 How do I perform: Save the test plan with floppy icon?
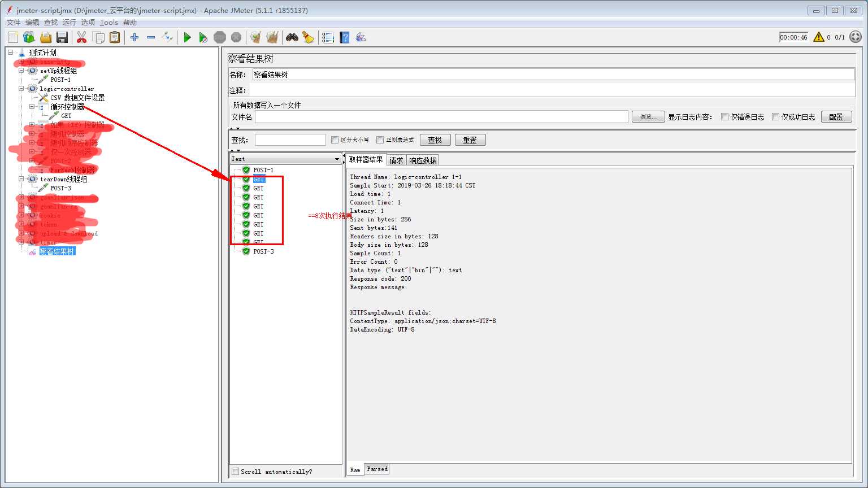point(62,37)
